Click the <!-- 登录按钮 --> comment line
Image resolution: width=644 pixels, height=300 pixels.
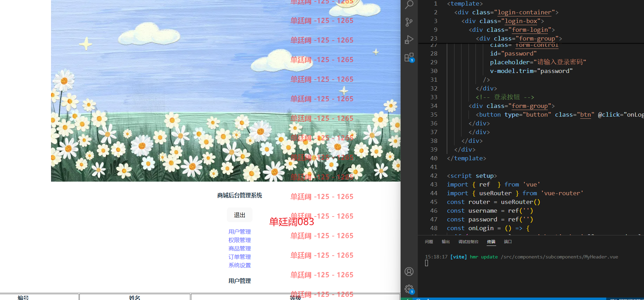505,97
